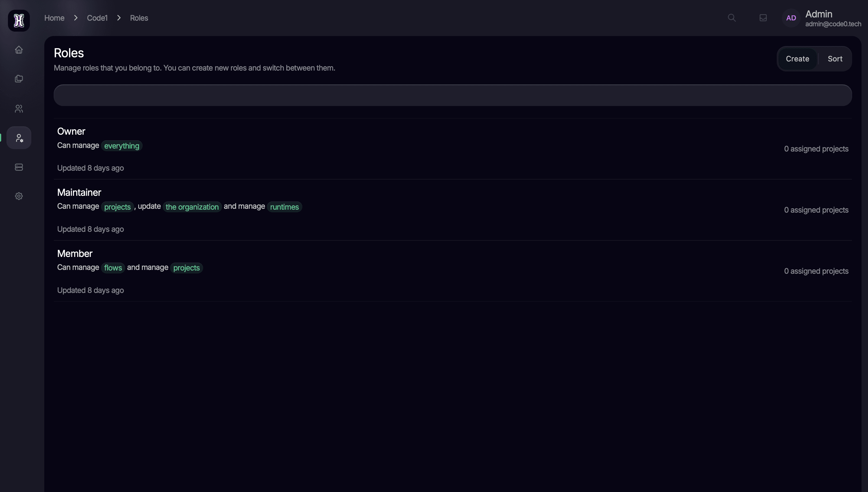868x492 pixels.
Task: Open the Projects folder icon in sidebar
Action: click(x=19, y=79)
